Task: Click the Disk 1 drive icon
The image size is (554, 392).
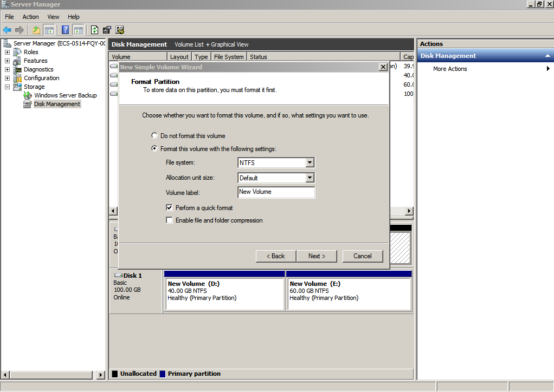Action: point(118,275)
